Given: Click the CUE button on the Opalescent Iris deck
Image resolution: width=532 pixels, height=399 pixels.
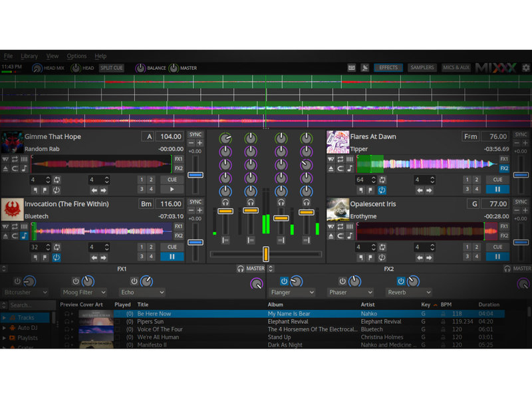Looking at the screenshot, I should tap(497, 247).
